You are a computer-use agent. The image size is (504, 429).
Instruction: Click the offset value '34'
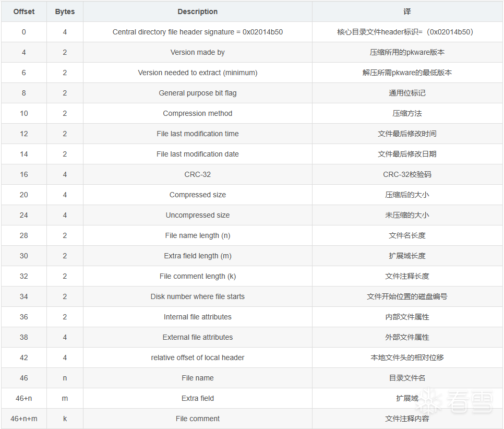coord(24,296)
